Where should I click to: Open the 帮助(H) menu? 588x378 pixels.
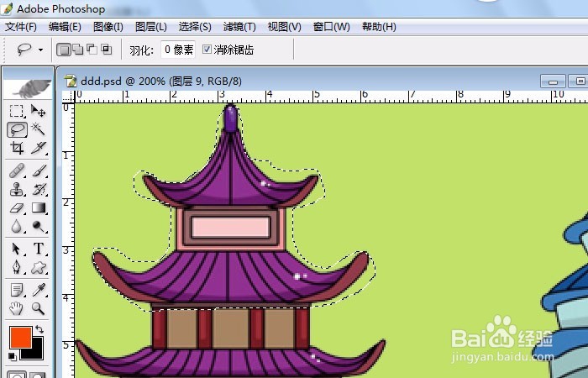click(379, 27)
